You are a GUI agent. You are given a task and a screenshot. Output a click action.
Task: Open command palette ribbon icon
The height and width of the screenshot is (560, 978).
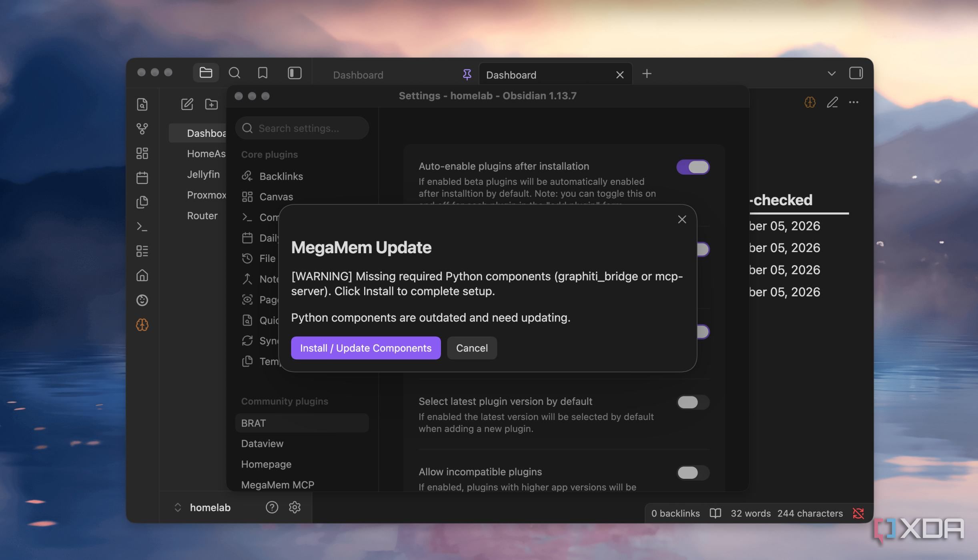142,227
